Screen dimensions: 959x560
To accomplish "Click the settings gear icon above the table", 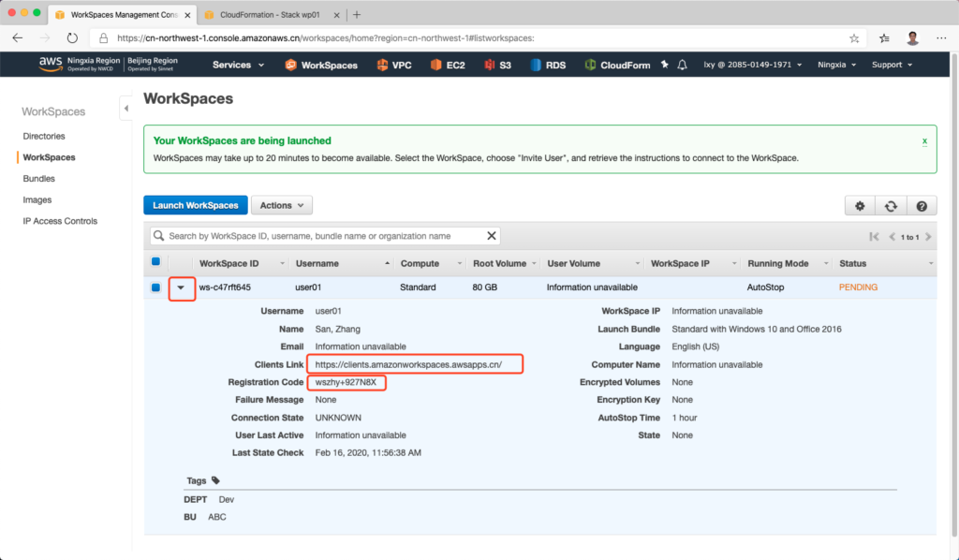I will point(860,206).
